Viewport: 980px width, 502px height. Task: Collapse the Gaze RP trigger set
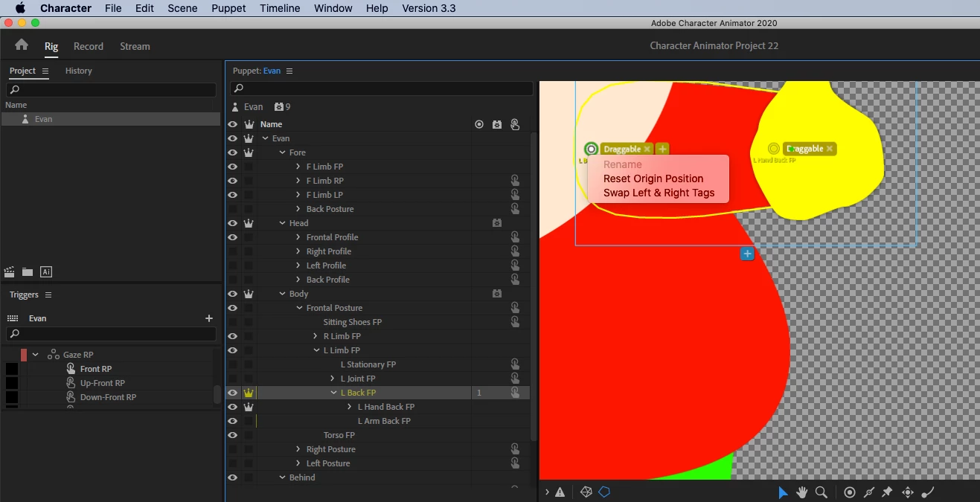(35, 355)
